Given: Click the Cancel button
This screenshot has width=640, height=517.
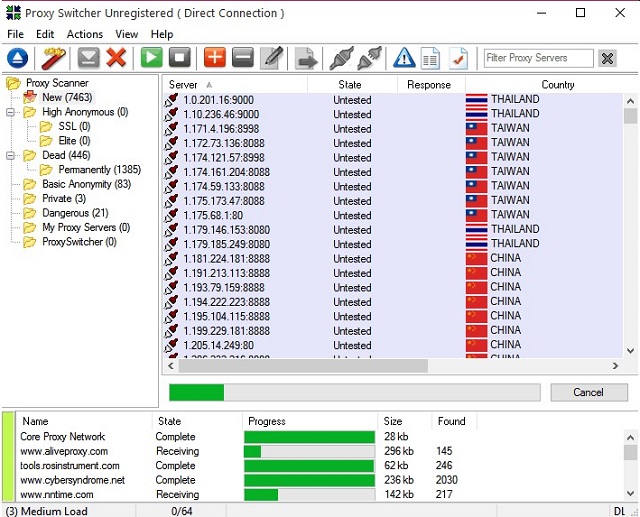Looking at the screenshot, I should (589, 392).
